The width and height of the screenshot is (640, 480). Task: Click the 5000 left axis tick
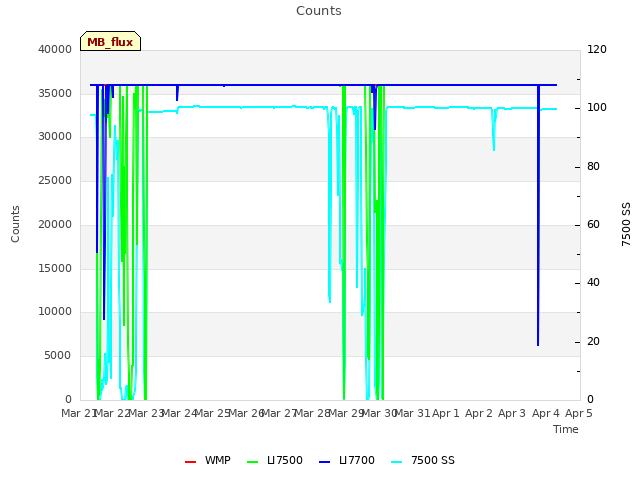pyautogui.click(x=58, y=356)
